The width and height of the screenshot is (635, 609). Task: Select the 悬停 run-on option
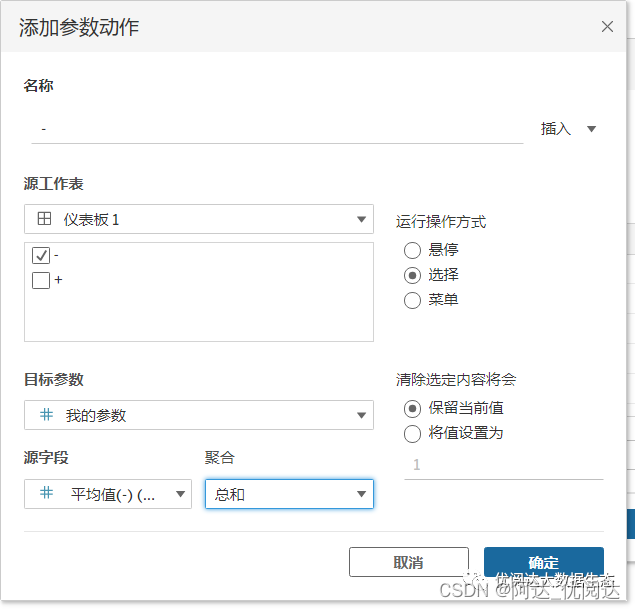(x=412, y=250)
